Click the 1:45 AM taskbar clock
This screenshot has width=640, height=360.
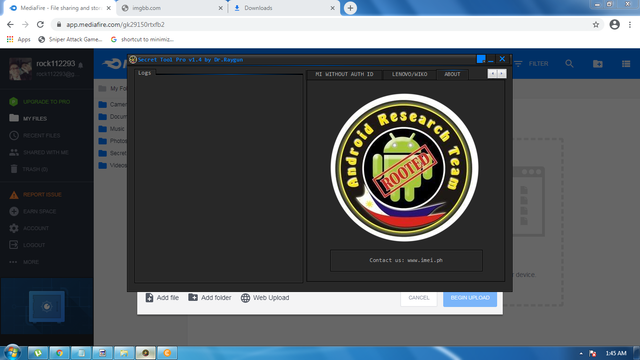click(x=616, y=353)
